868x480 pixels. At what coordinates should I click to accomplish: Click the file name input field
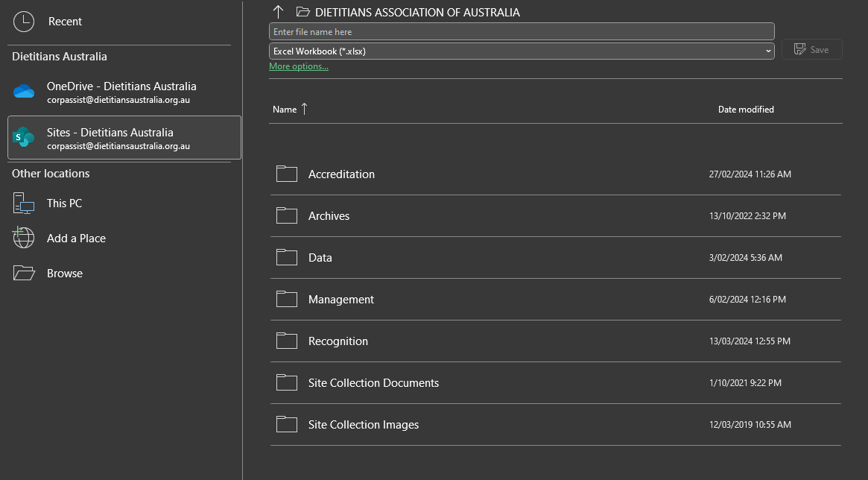pyautogui.click(x=522, y=31)
